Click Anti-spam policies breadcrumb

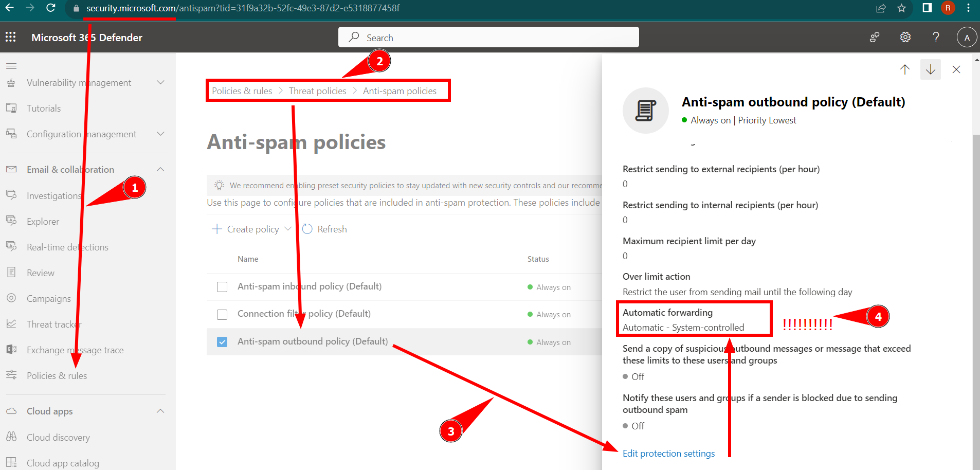click(400, 91)
